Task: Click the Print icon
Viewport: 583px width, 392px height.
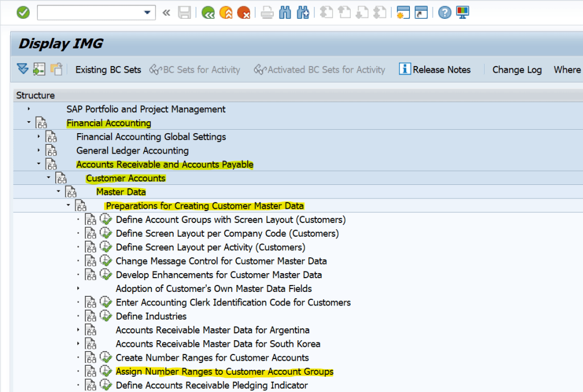Action: 267,12
